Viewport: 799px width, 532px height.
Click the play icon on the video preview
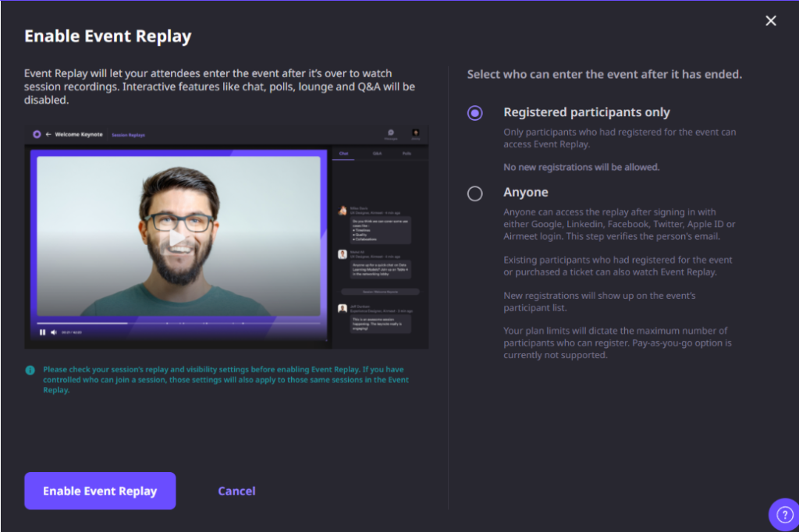pos(178,239)
